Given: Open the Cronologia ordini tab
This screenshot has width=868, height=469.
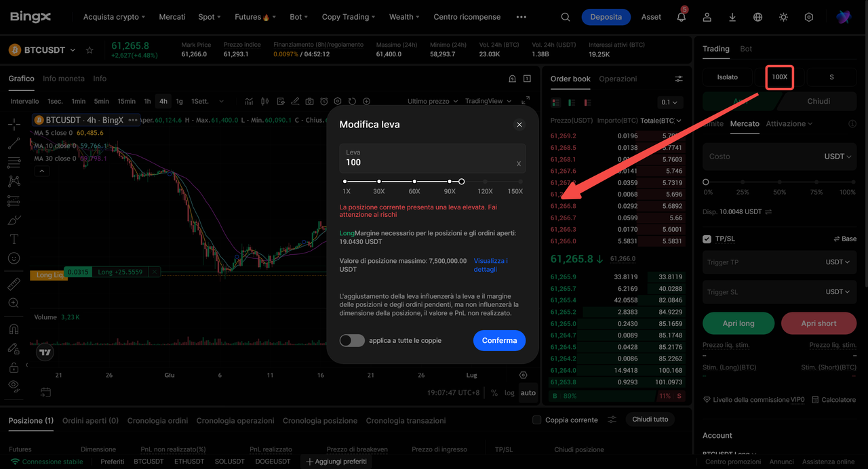Looking at the screenshot, I should click(x=157, y=421).
